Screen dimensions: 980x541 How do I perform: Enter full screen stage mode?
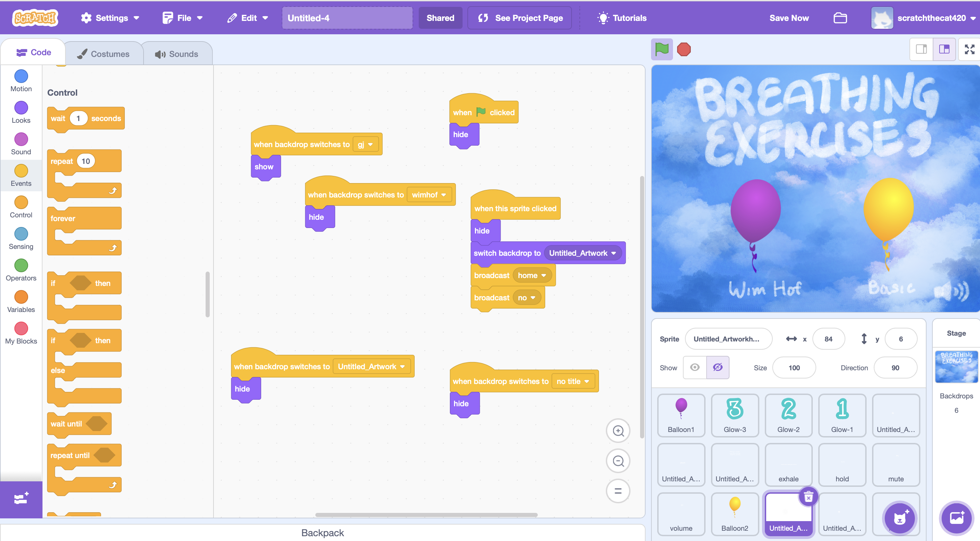[969, 49]
